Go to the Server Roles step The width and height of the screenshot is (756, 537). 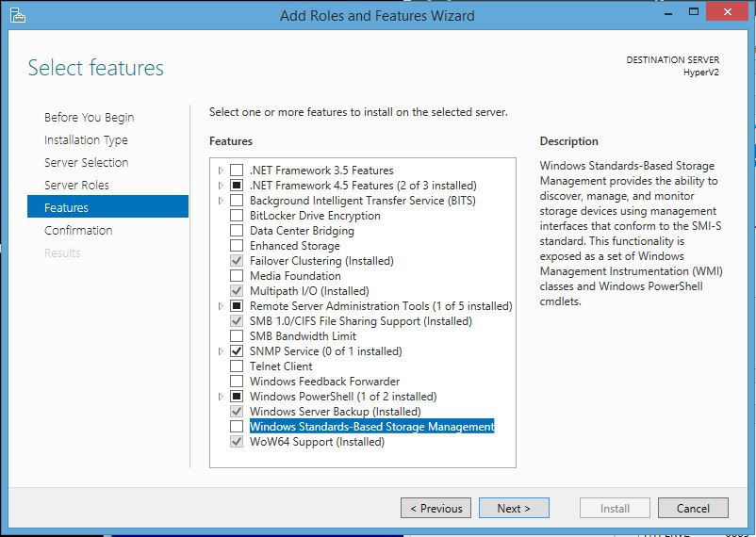click(x=76, y=186)
